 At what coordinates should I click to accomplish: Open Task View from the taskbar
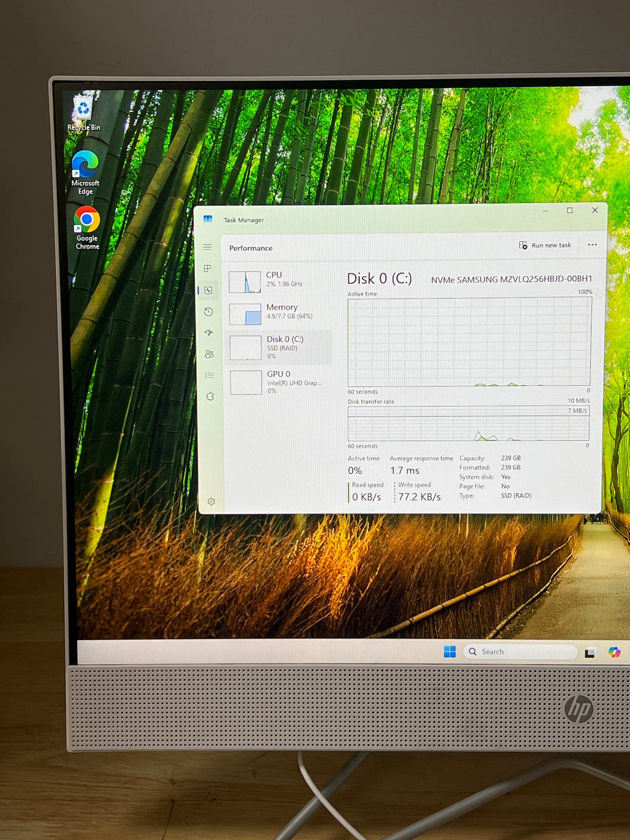[590, 652]
